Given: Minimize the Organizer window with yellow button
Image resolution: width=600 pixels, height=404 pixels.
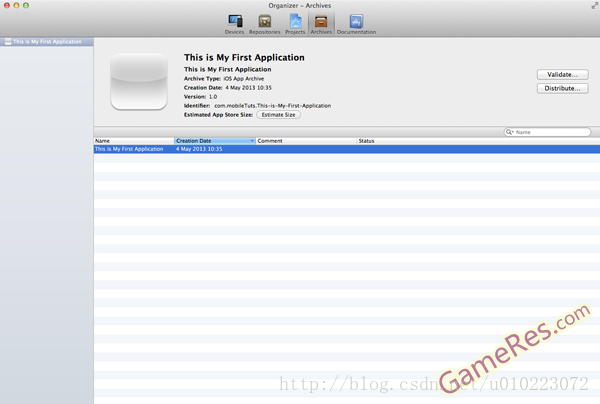Looking at the screenshot, I should point(16,5).
